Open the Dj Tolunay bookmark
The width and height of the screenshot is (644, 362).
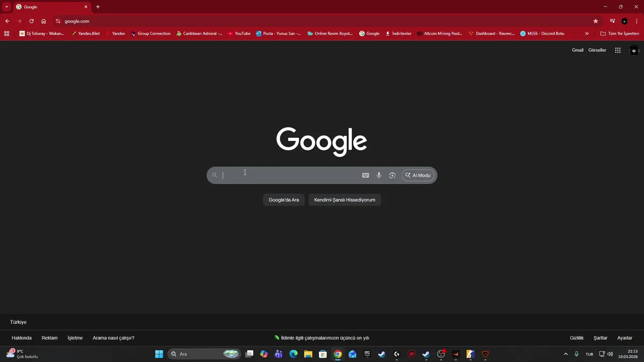42,34
